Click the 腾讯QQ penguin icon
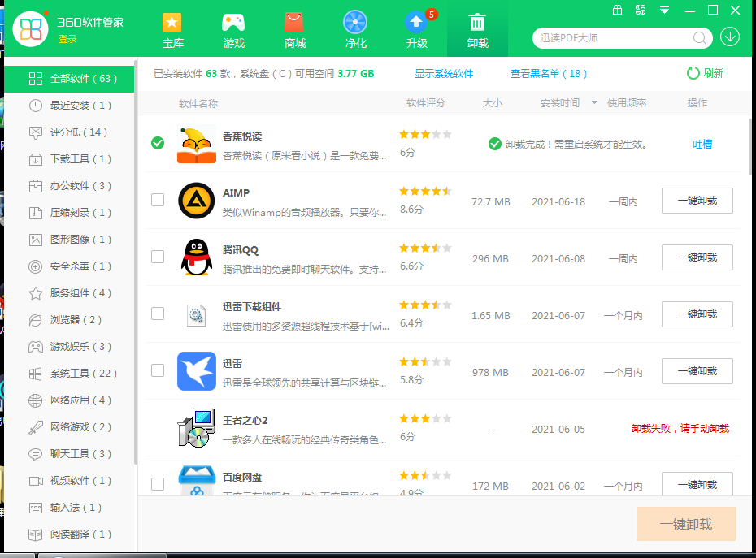Image resolution: width=756 pixels, height=558 pixels. pyautogui.click(x=196, y=257)
